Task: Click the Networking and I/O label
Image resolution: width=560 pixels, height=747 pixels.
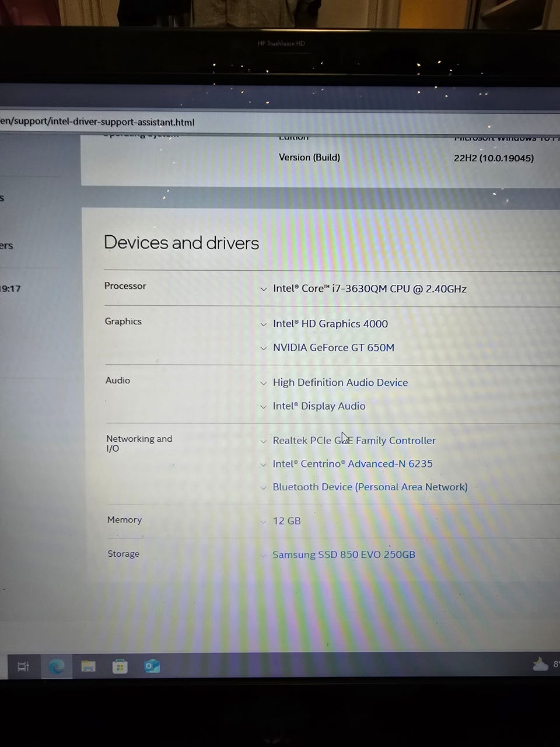Action: click(139, 444)
